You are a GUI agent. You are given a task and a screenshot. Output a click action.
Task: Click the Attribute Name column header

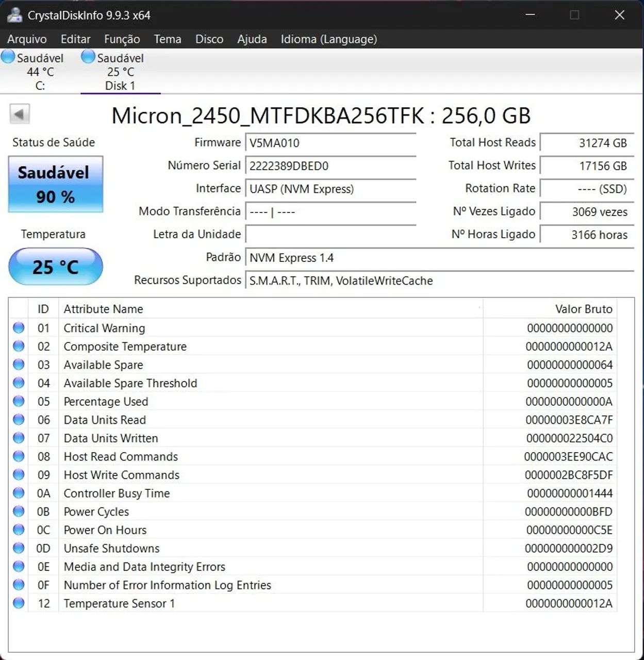click(271, 309)
